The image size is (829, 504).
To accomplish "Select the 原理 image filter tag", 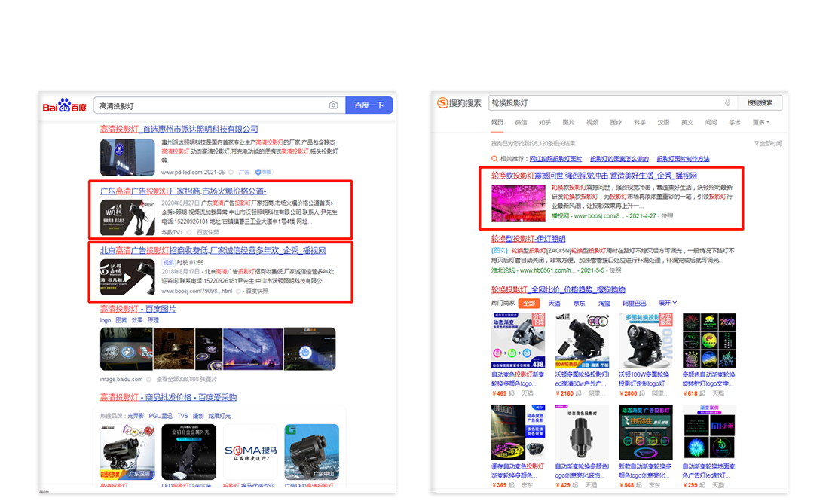I will [153, 320].
